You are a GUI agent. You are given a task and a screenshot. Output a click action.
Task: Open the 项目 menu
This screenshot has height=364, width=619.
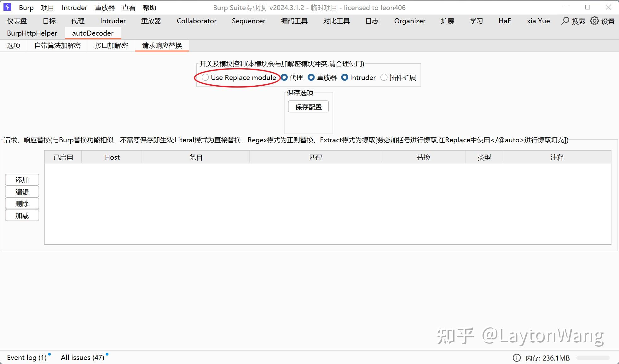pyautogui.click(x=47, y=8)
